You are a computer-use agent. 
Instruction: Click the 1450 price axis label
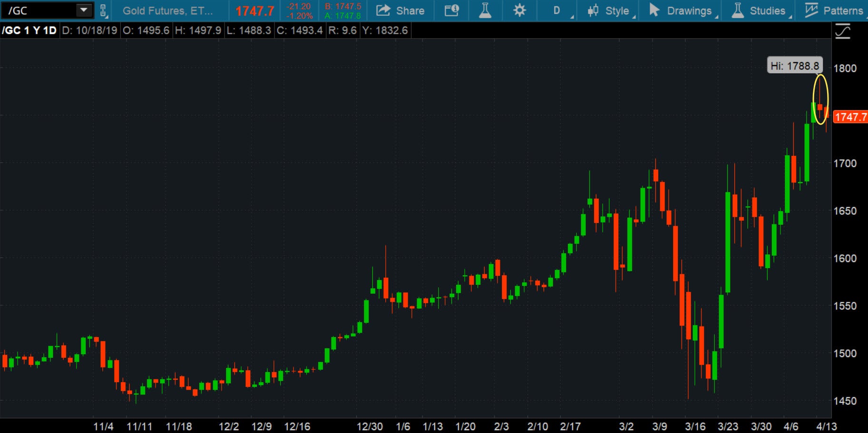pyautogui.click(x=845, y=401)
